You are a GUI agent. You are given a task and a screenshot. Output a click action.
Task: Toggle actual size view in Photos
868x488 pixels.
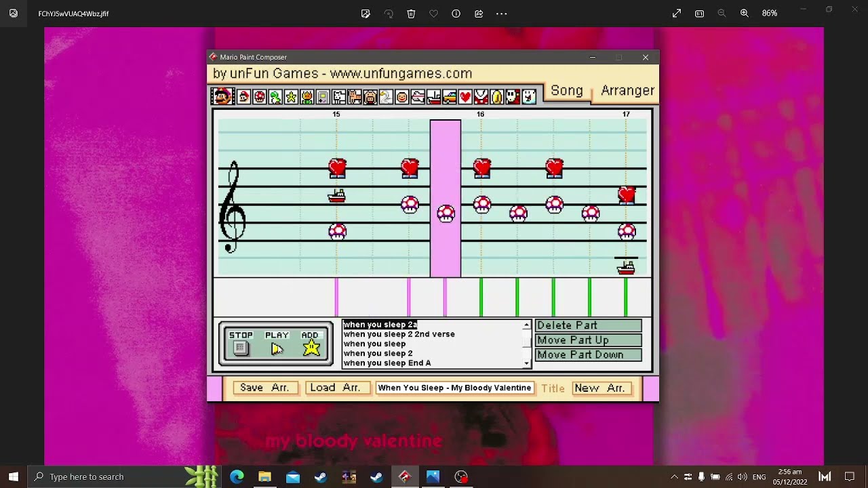(699, 14)
